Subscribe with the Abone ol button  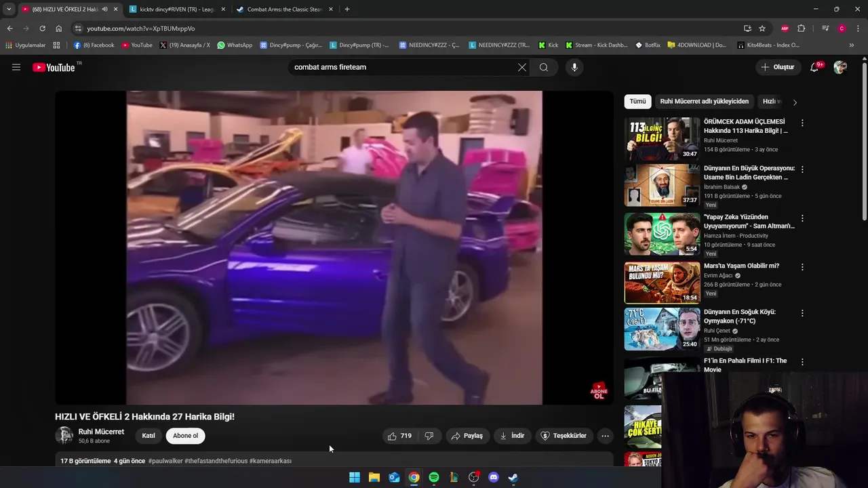(185, 436)
